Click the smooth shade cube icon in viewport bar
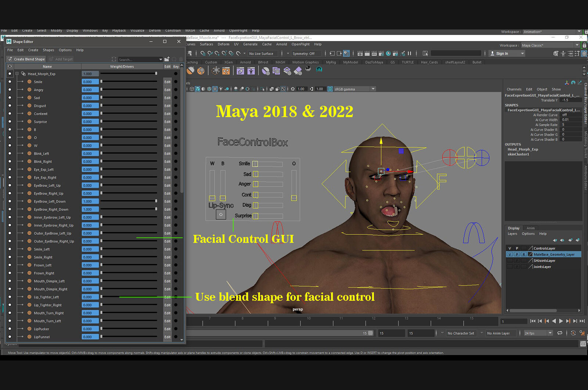Image resolution: width=588 pixels, height=390 pixels. click(x=198, y=89)
